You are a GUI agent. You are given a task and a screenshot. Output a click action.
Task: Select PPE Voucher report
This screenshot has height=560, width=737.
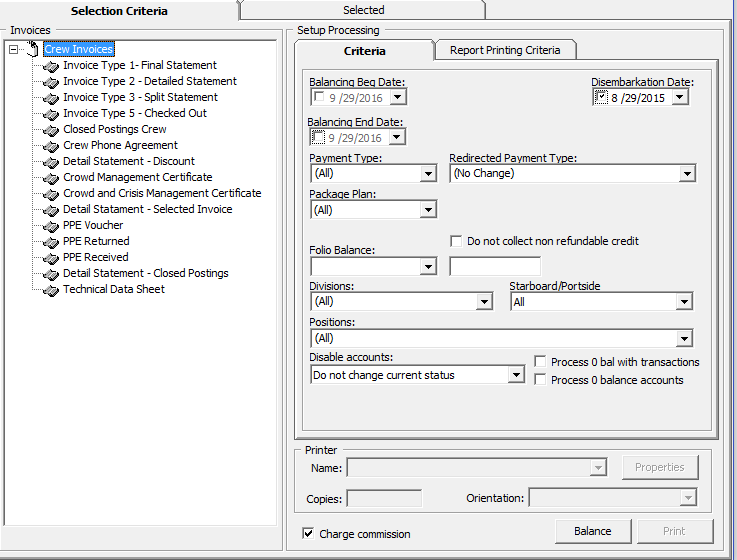[93, 225]
